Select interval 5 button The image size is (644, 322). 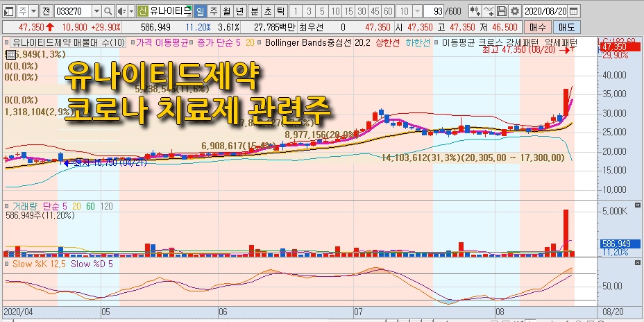322,11
